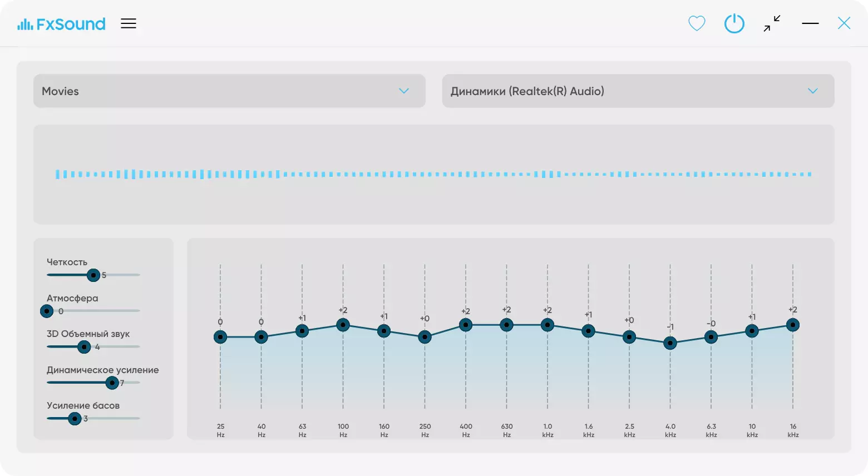The height and width of the screenshot is (476, 868).
Task: Click the 3D Объемный звук slider knob
Action: pos(84,347)
